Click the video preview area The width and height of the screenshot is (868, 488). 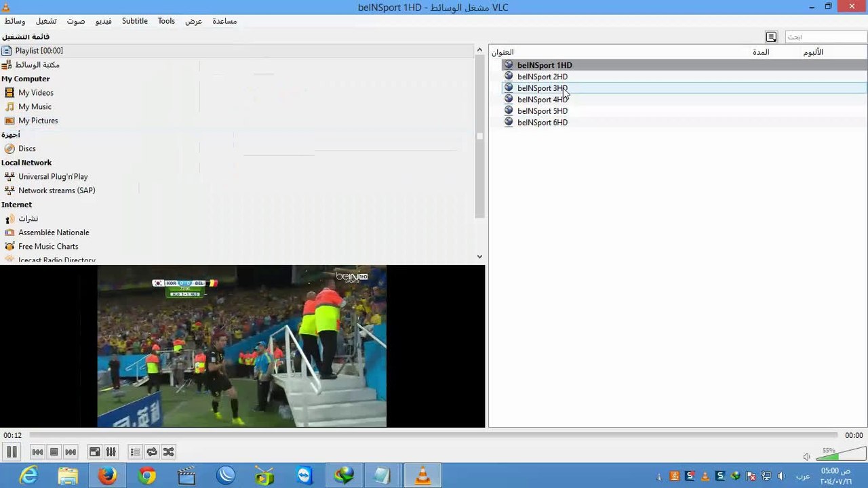click(242, 346)
